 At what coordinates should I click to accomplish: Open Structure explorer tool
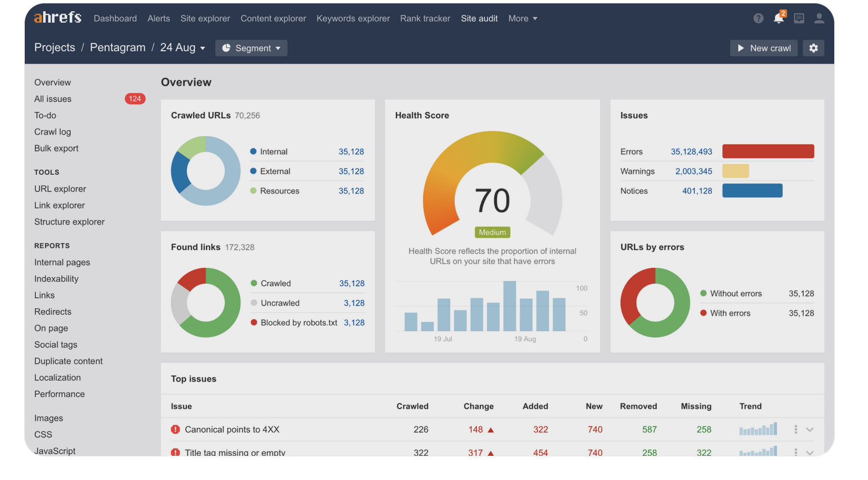point(69,222)
